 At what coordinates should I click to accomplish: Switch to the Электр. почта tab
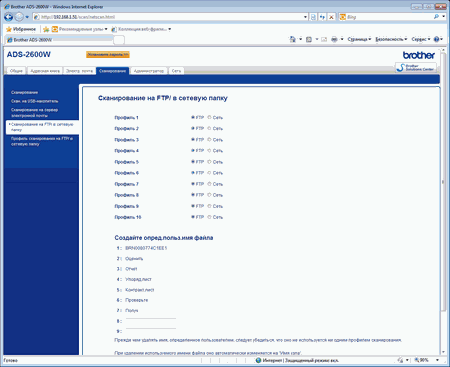[79, 71]
